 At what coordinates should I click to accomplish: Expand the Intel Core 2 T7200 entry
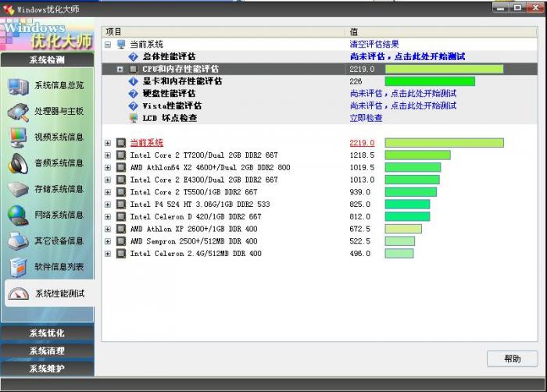[x=108, y=155]
